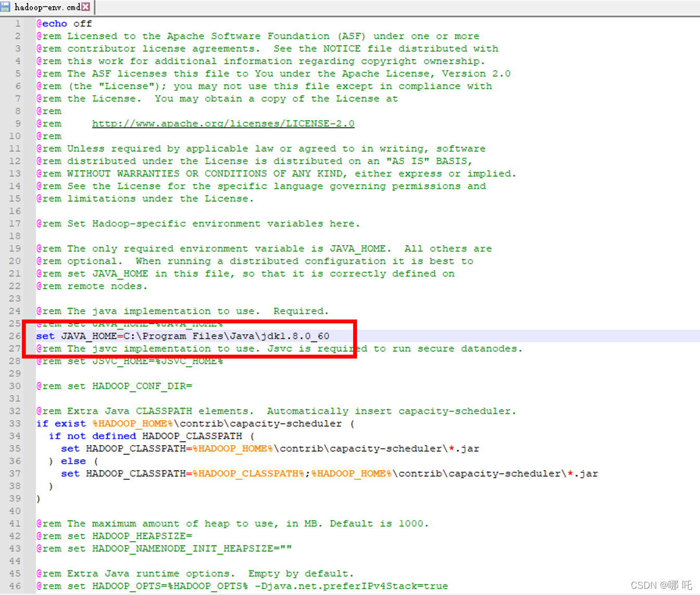The width and height of the screenshot is (700, 595).
Task: Click 'Extra Java CLASSPATH elements' comment line
Action: [276, 411]
